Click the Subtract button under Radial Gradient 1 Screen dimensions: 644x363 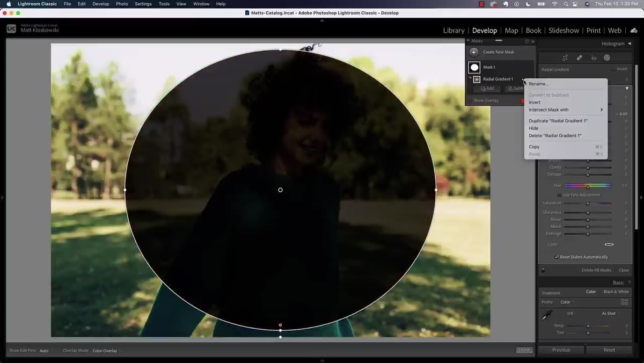point(514,88)
